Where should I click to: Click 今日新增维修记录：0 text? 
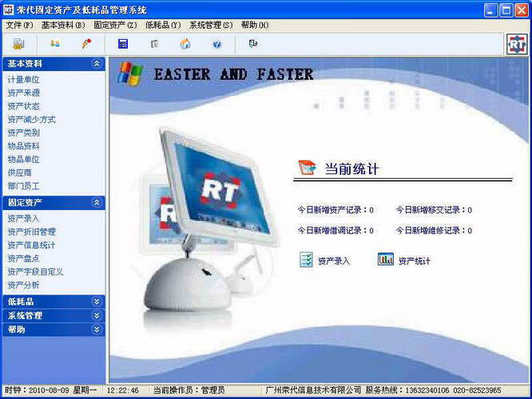pyautogui.click(x=434, y=231)
